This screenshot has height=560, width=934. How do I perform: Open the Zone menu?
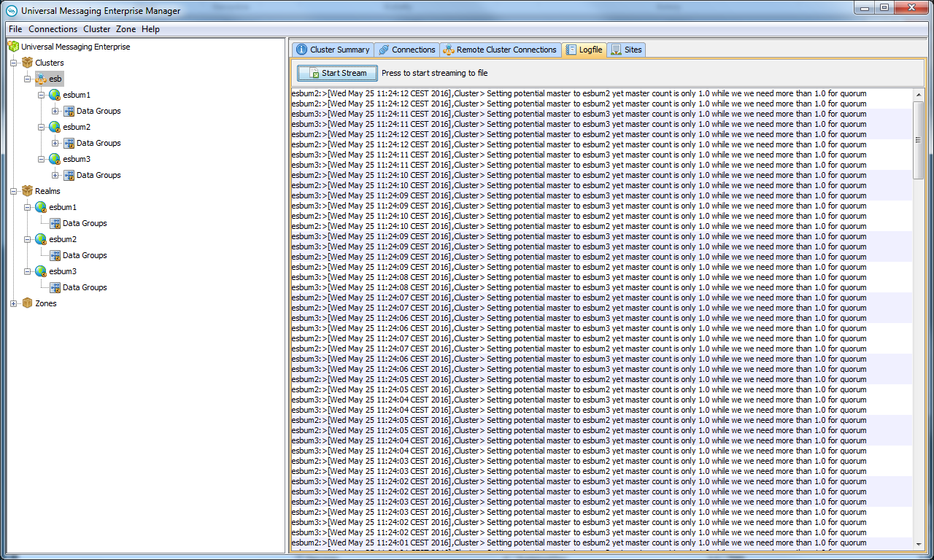tap(126, 29)
